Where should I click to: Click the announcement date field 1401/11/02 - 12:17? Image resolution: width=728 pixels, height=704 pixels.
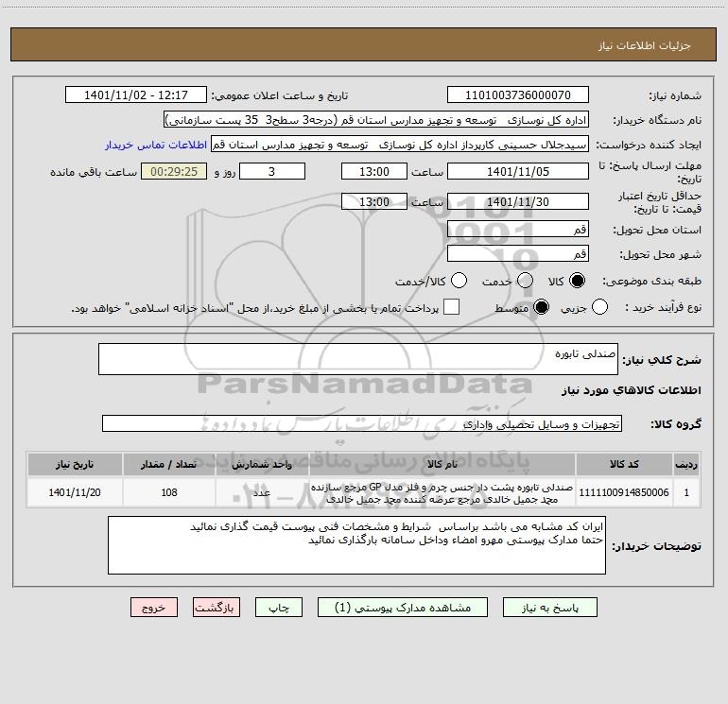point(136,95)
